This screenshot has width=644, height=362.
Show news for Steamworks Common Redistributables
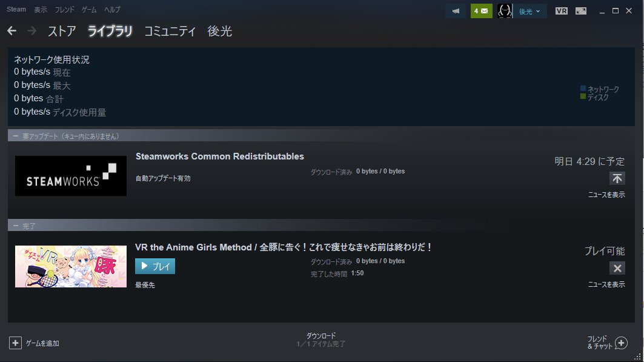[606, 195]
